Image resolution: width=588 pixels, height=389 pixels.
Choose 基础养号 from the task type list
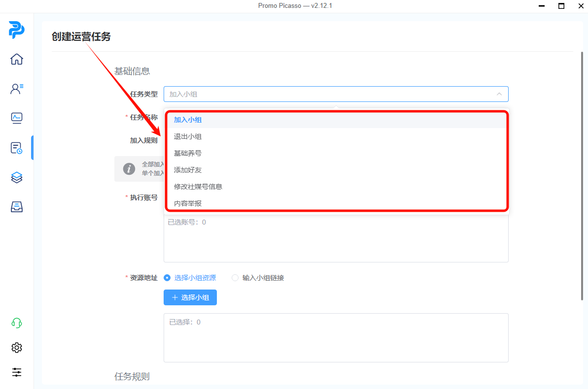(188, 153)
